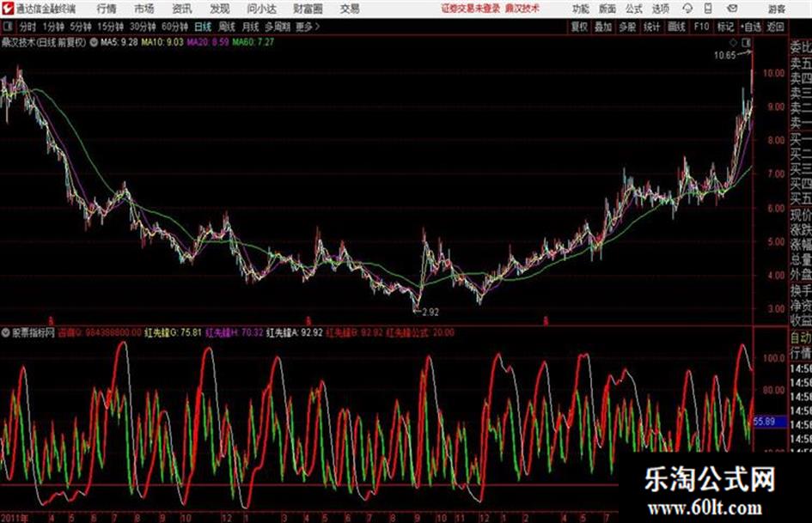Viewport: 812px width, 523px height.
Task: Expand the 更多 > periods list
Action: [x=308, y=27]
